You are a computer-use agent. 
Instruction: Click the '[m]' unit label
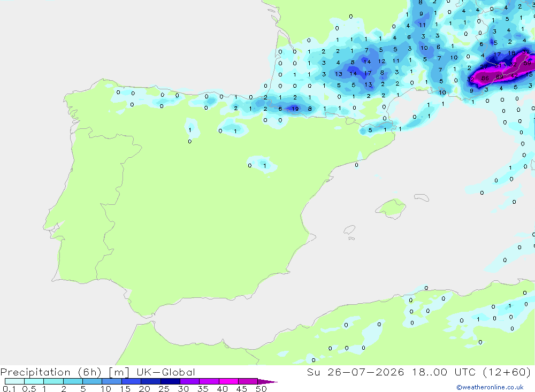point(119,372)
